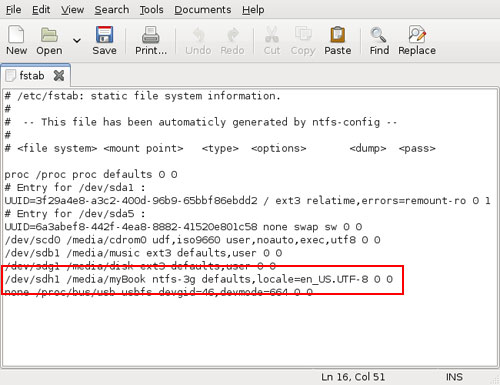Open Find with magnifier icon
Viewport: 500px width, 385px height.
click(379, 35)
